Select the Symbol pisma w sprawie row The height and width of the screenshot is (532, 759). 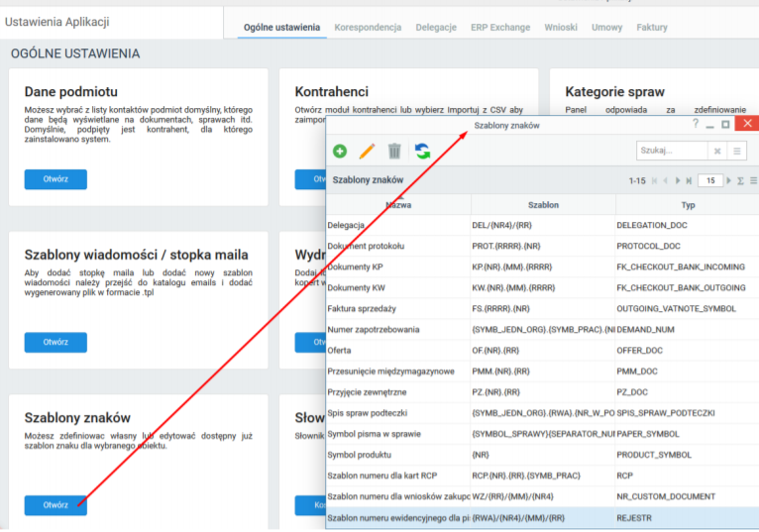pyautogui.click(x=543, y=434)
